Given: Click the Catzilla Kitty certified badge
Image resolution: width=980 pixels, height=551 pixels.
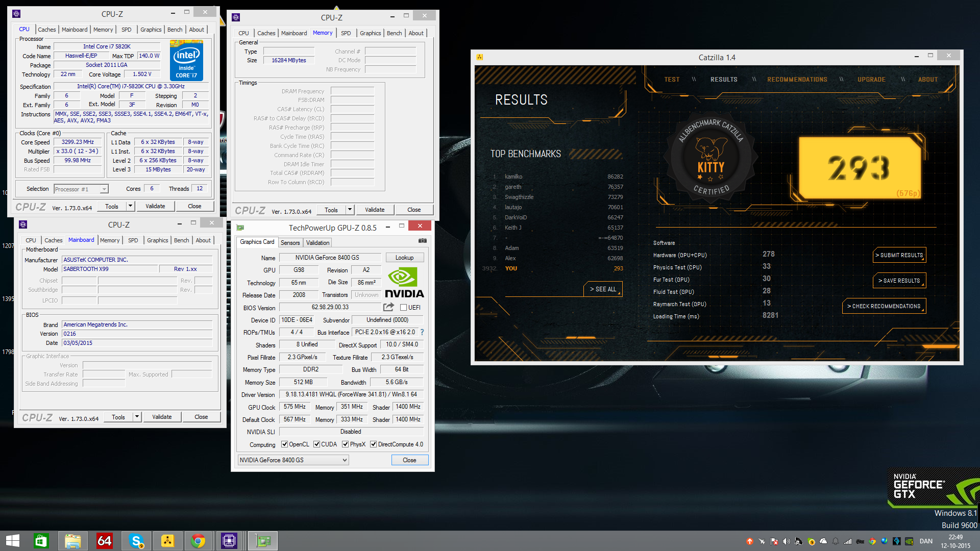Looking at the screenshot, I should (710, 159).
